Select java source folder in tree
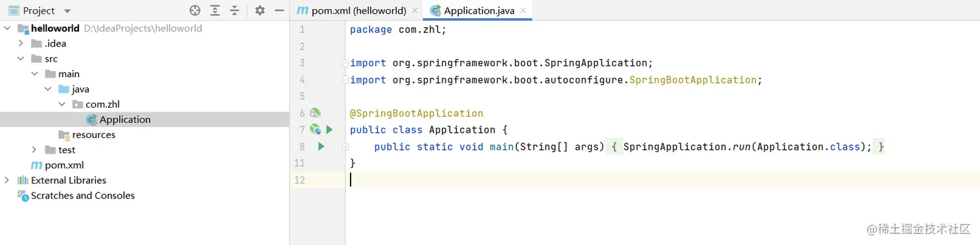980x245 pixels. click(x=80, y=89)
